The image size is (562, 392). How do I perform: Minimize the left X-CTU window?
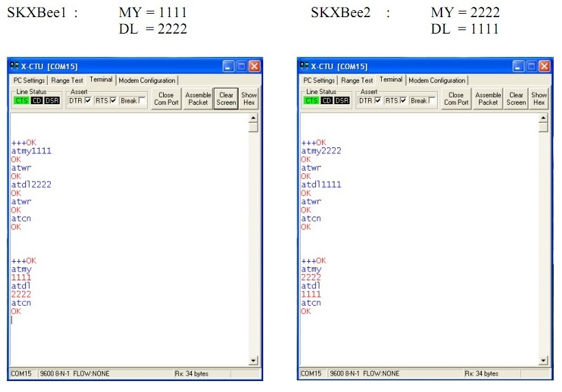228,66
